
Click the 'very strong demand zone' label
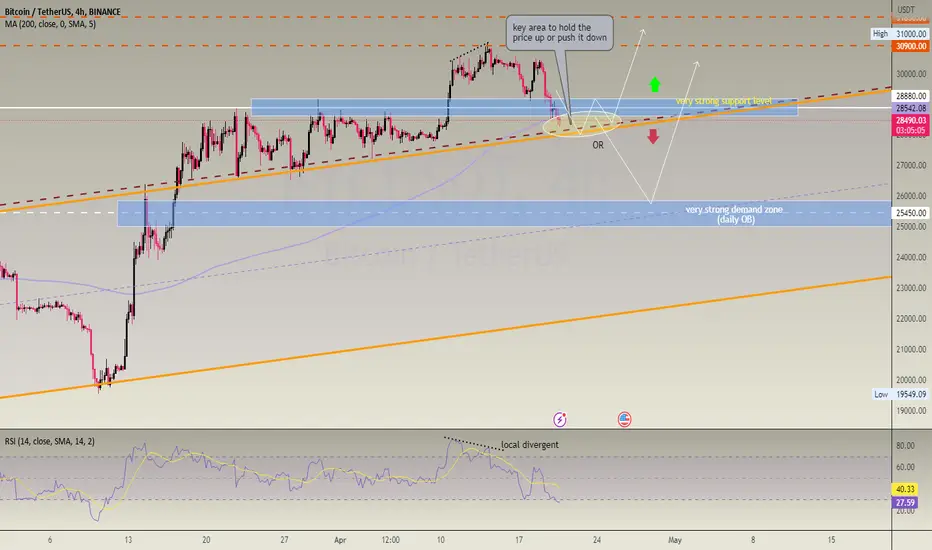pyautogui.click(x=735, y=214)
